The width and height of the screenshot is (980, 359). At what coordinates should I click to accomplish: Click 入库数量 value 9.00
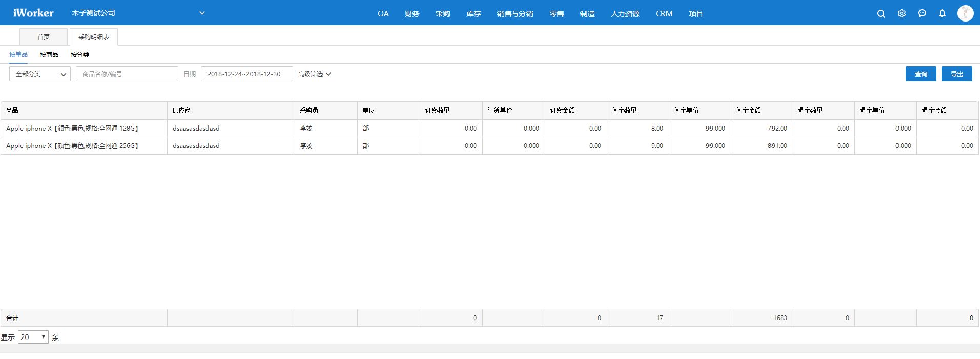pyautogui.click(x=657, y=146)
